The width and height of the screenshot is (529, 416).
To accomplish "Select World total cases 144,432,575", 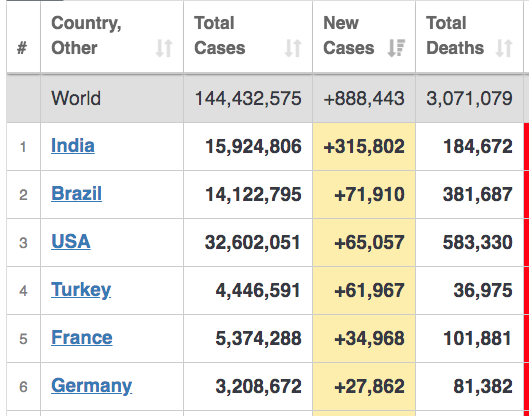I will tap(248, 99).
